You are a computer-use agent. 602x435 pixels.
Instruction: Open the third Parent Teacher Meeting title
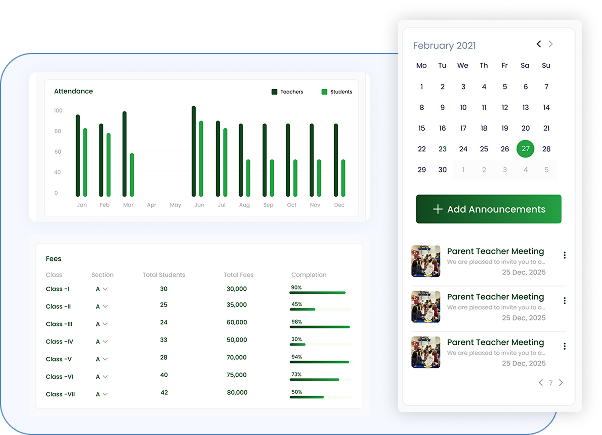pos(495,343)
